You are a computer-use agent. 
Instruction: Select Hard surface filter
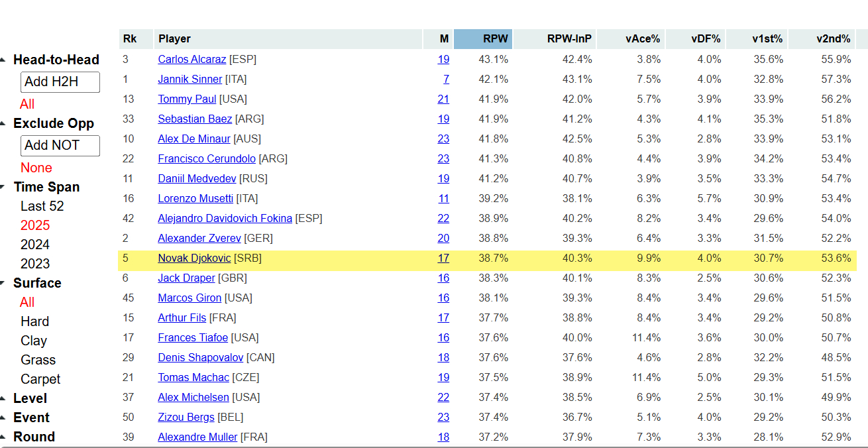click(x=34, y=321)
